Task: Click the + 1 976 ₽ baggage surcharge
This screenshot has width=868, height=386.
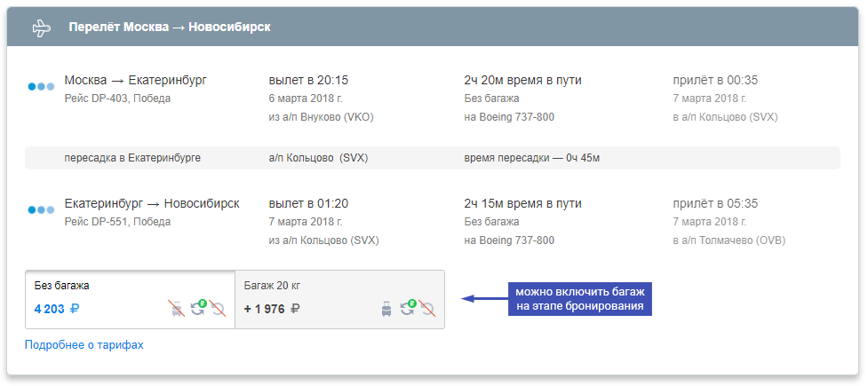Action: point(272,309)
